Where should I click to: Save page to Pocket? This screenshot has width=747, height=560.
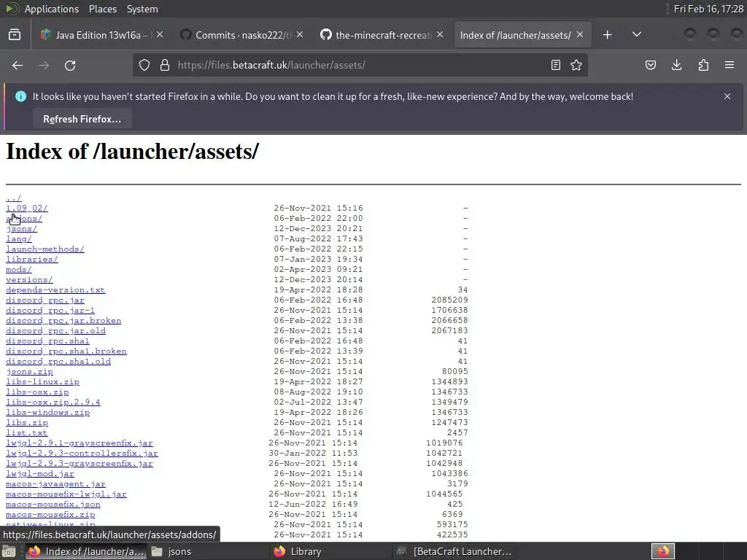pos(650,65)
